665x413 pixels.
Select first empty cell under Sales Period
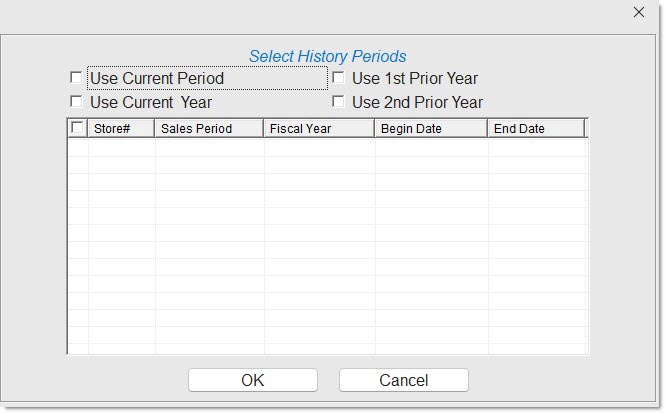pyautogui.click(x=209, y=147)
